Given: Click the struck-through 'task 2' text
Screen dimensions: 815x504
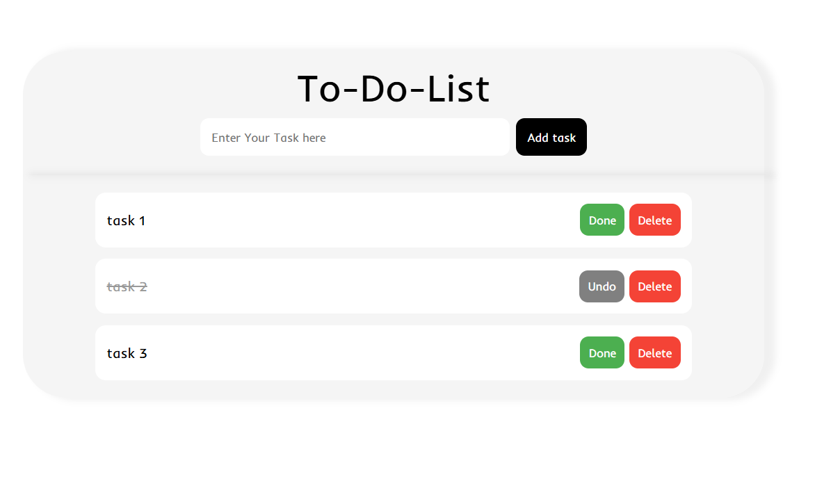Looking at the screenshot, I should pyautogui.click(x=127, y=287).
